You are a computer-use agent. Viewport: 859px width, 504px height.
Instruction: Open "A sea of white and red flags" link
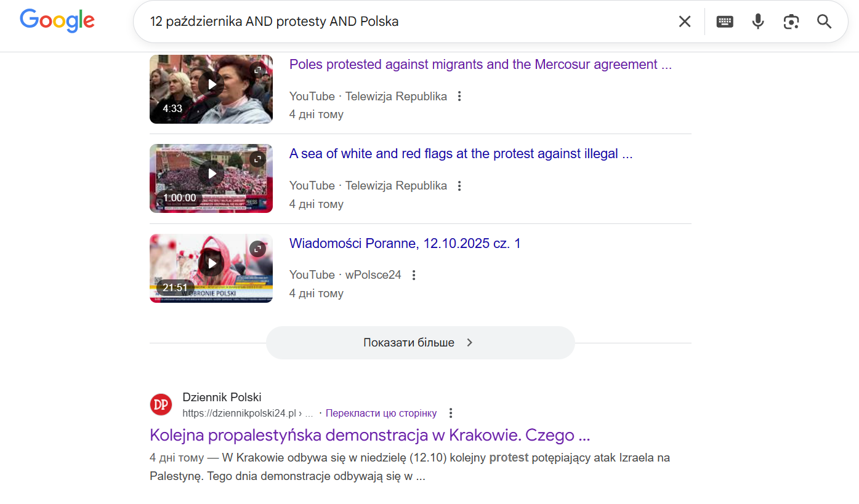point(461,154)
